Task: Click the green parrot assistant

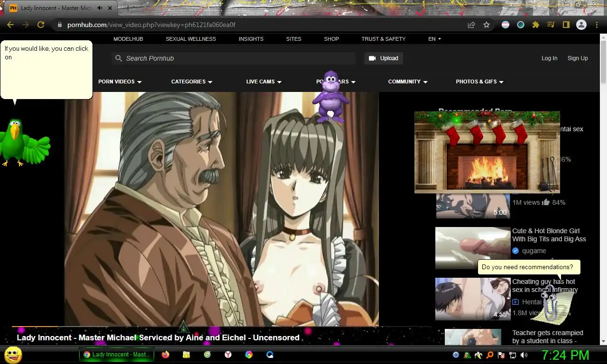Action: coord(24,142)
